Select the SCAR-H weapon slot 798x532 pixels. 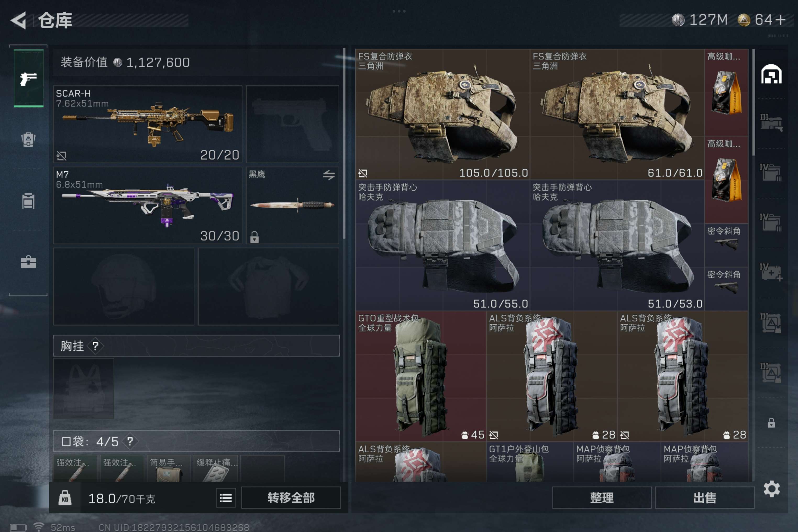[148, 124]
